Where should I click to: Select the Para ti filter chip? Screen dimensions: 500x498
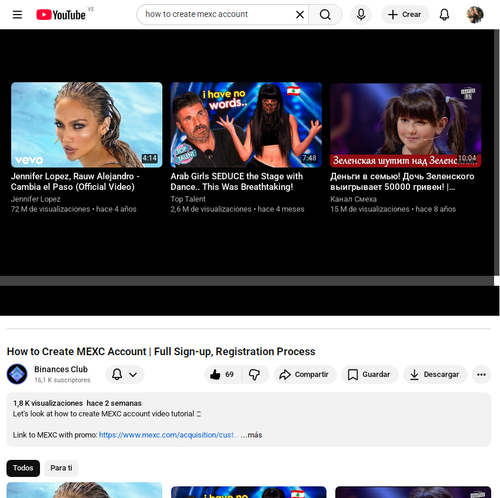pos(61,468)
